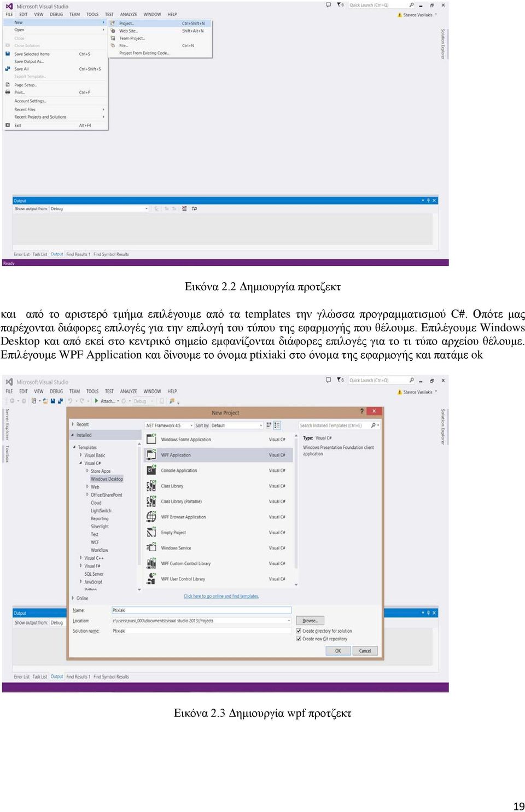Click the File... page icon in New submenu
The image size is (525, 812).
(x=113, y=45)
